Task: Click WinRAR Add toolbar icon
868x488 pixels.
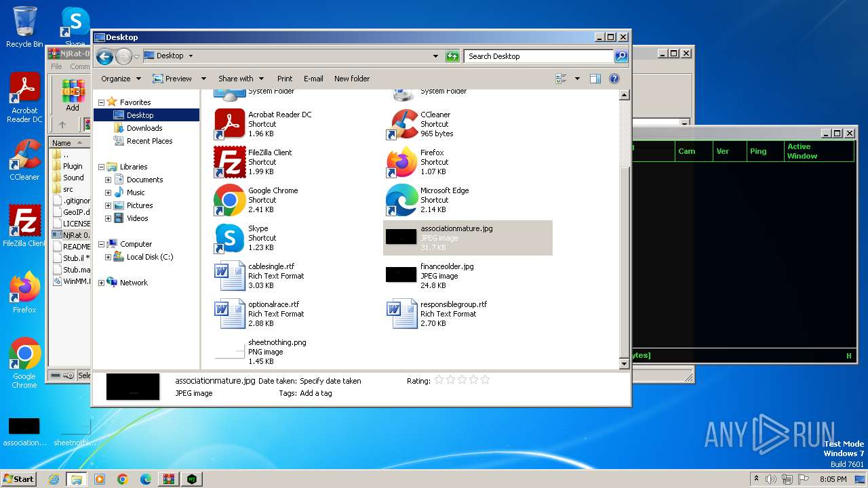Action: click(x=73, y=96)
